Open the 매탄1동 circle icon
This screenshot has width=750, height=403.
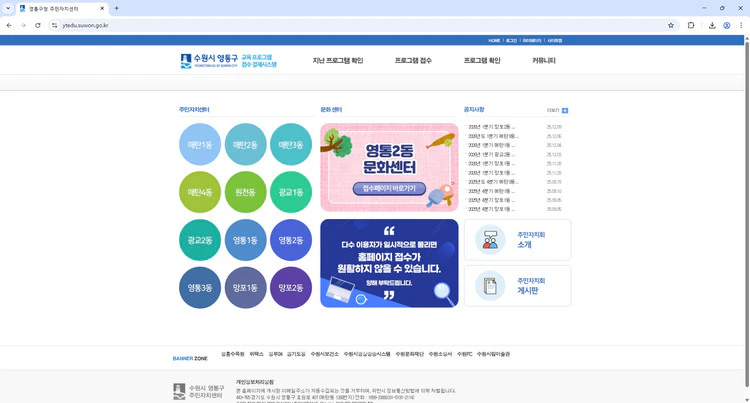tap(200, 145)
